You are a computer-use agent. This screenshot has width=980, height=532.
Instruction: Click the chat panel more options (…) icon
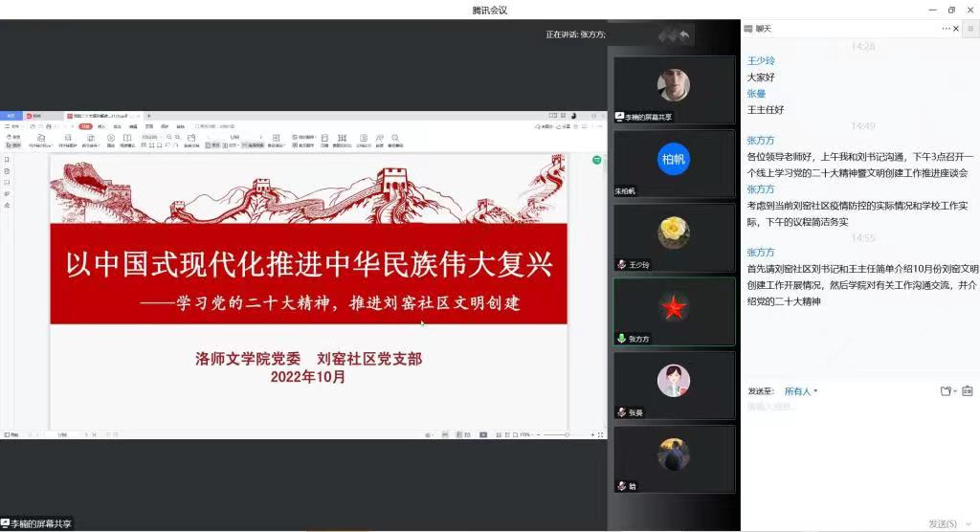[947, 29]
